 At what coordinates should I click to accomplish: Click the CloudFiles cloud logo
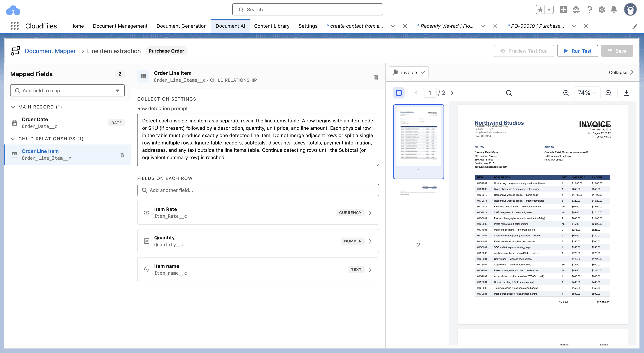click(x=13, y=10)
